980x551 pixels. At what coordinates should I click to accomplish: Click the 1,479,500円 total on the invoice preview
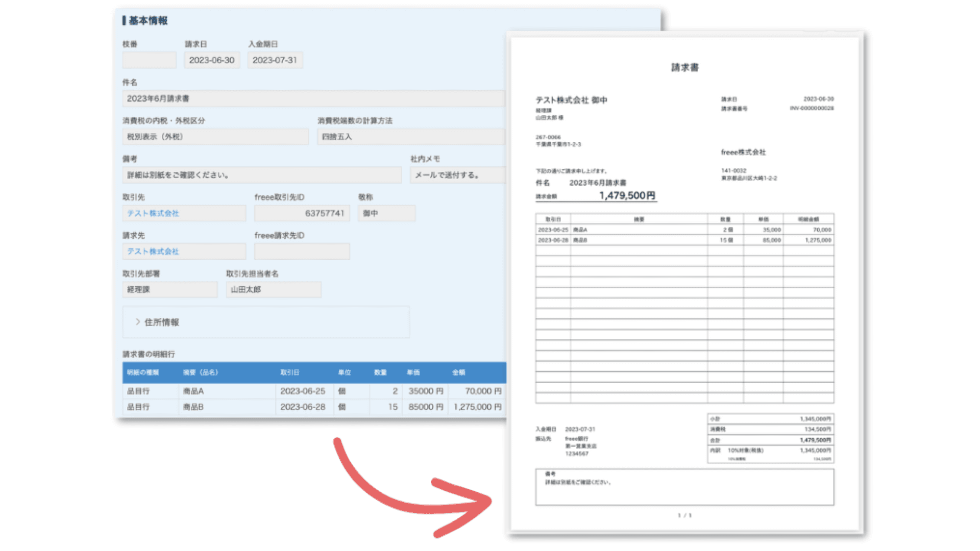click(x=627, y=195)
